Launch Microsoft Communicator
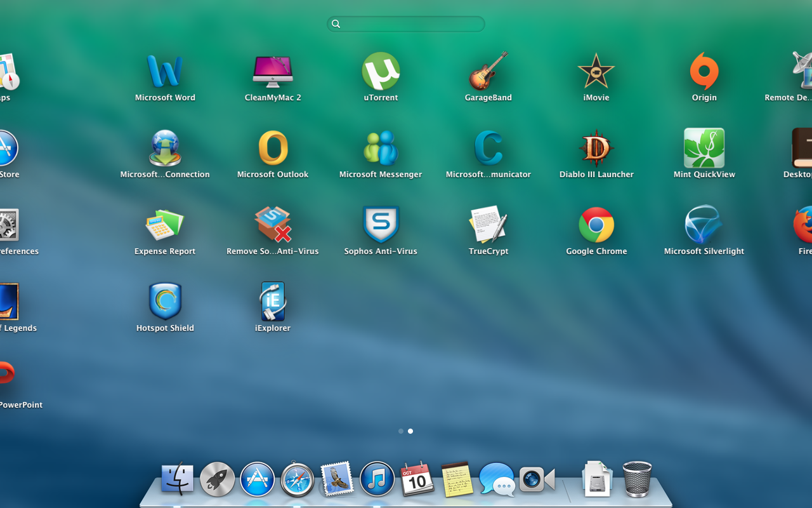This screenshot has height=508, width=812. (x=488, y=148)
